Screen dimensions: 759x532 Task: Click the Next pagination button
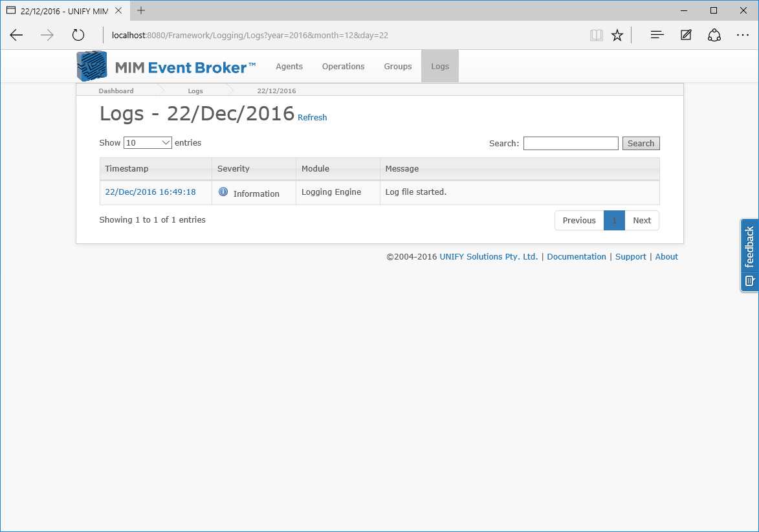[642, 220]
